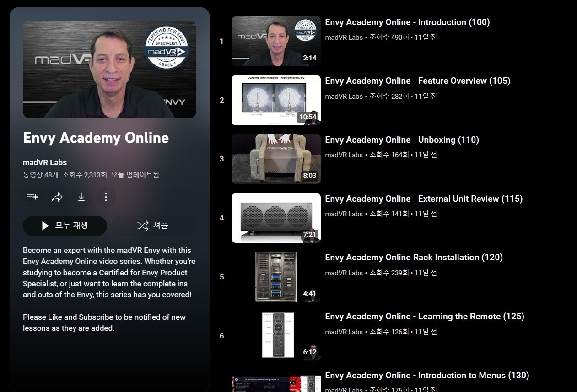Screen dimensions: 577x392
Task: Open madVR Labs channel on External Unit Review row
Action: [x=344, y=214]
